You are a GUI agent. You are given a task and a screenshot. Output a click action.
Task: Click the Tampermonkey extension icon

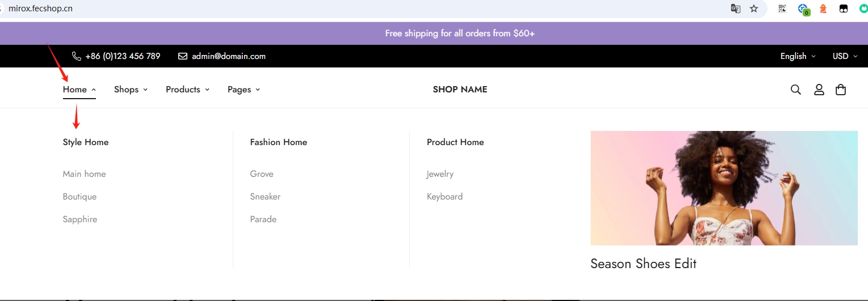[x=844, y=9]
